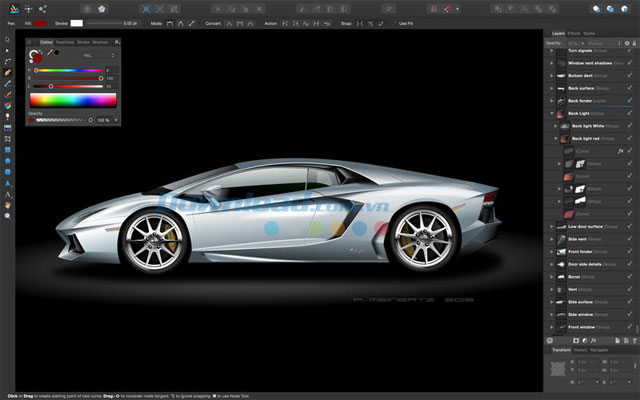Switch to the Navigator tab

tap(599, 350)
